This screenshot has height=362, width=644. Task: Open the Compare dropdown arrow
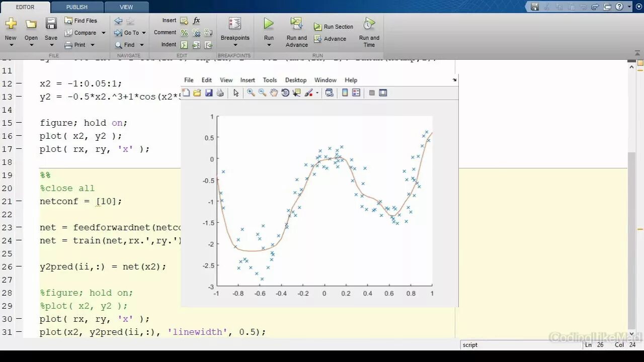104,33
